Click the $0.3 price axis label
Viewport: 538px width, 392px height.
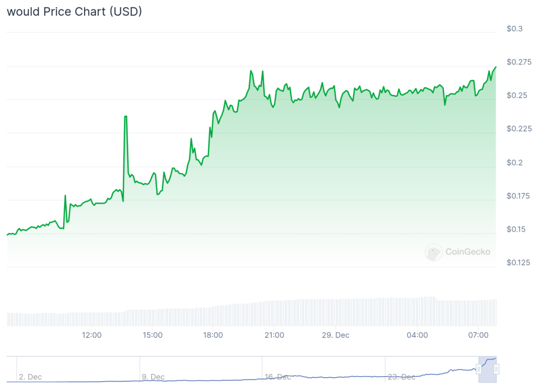click(514, 29)
